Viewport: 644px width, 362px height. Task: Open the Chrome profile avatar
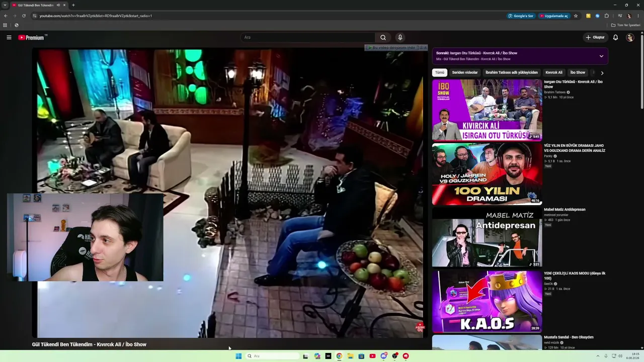pos(629,16)
